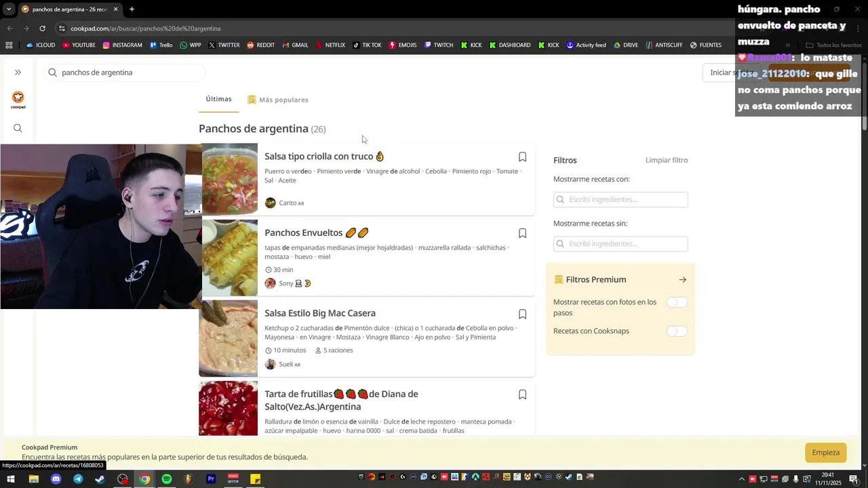The width and height of the screenshot is (868, 488).
Task: View author Sueli's profile
Action: click(282, 364)
